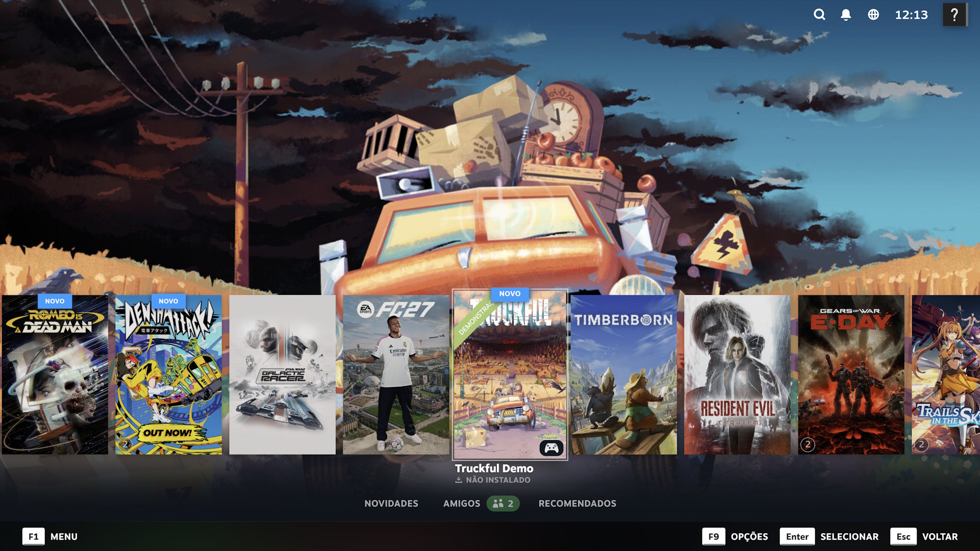Click the 12:13 clock display
980x551 pixels.
pyautogui.click(x=911, y=15)
